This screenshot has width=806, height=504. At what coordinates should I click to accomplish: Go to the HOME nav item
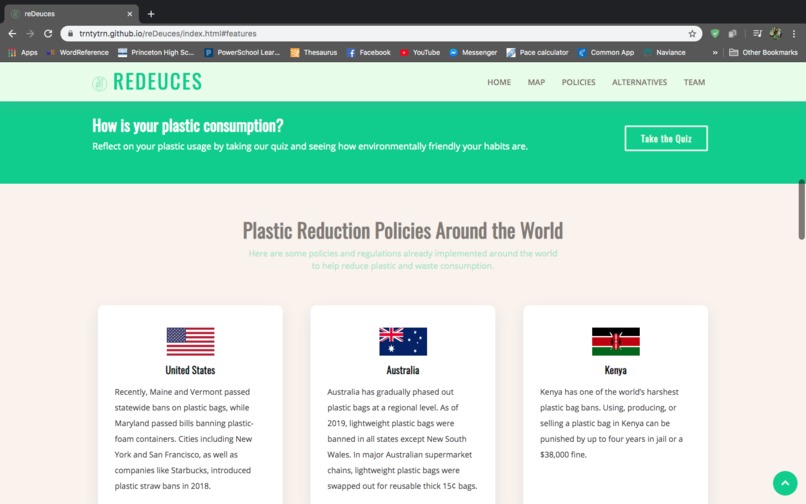(x=499, y=82)
